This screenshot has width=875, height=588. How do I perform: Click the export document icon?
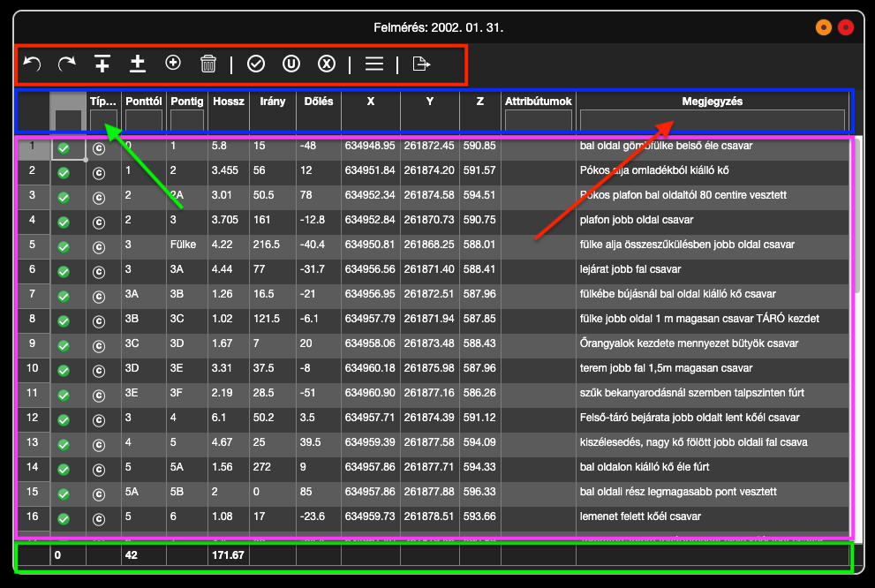click(x=422, y=64)
